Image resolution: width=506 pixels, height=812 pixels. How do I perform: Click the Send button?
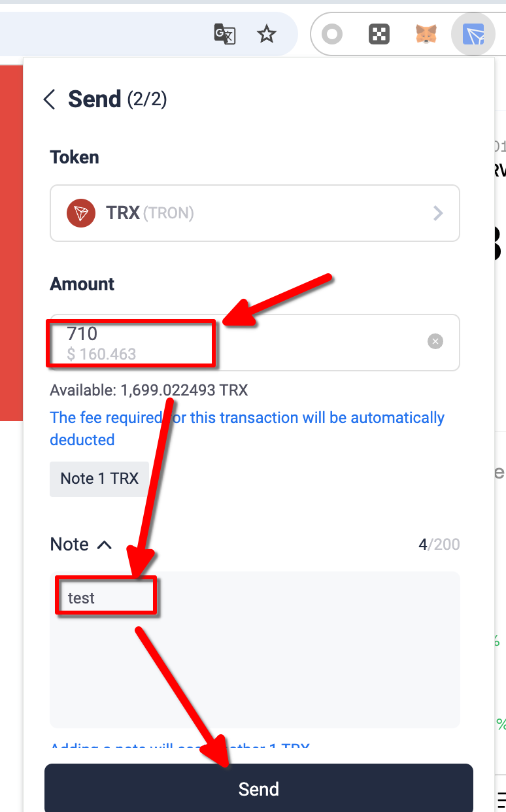258,788
